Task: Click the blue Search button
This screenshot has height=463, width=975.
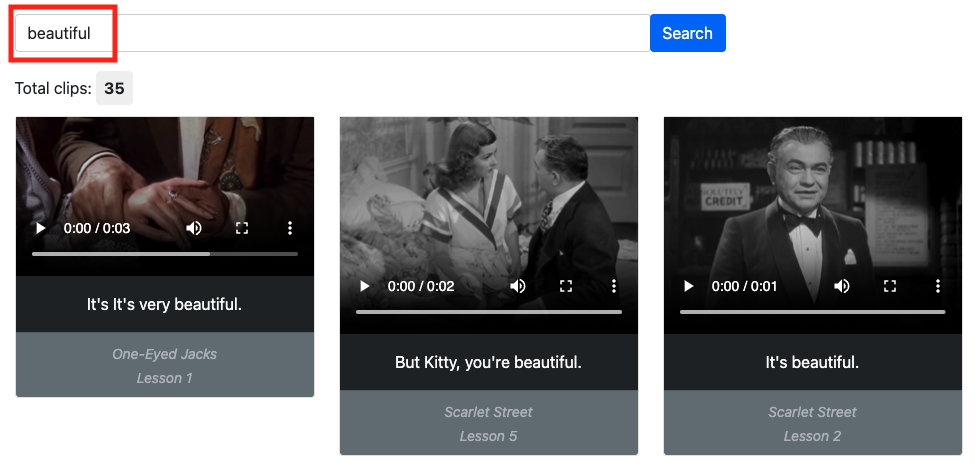Action: coord(688,33)
